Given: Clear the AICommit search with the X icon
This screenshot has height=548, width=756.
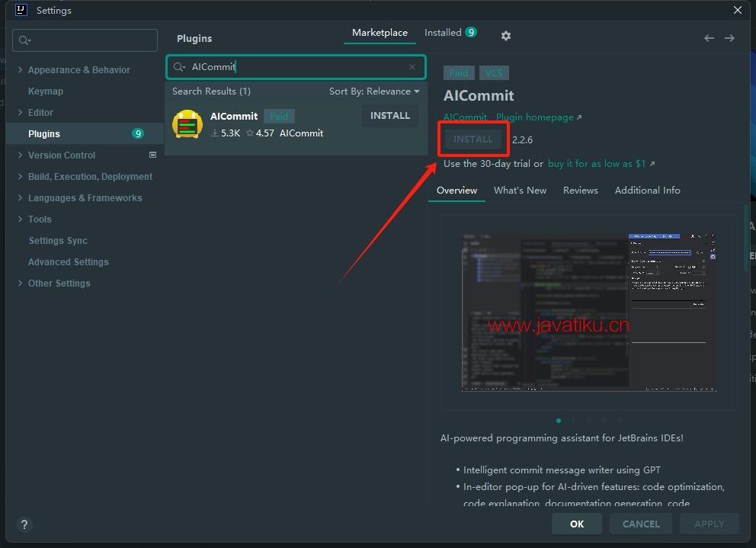Looking at the screenshot, I should [412, 67].
